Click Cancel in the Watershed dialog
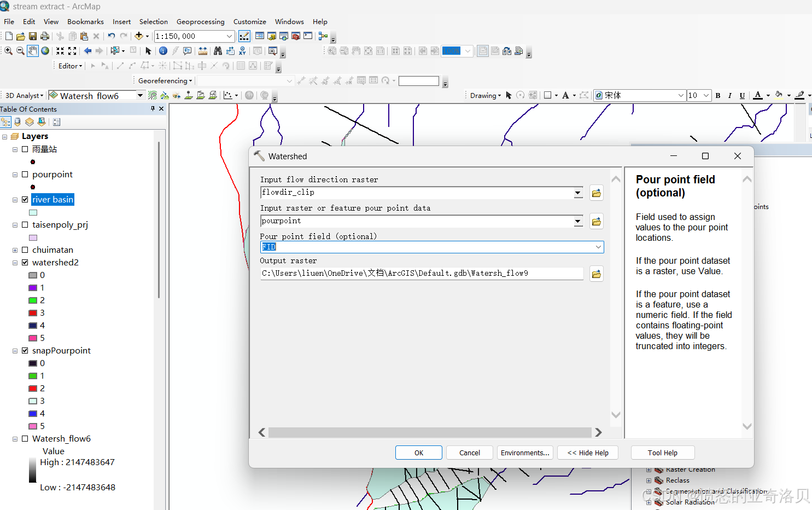Viewport: 812px width, 510px height. (470, 453)
